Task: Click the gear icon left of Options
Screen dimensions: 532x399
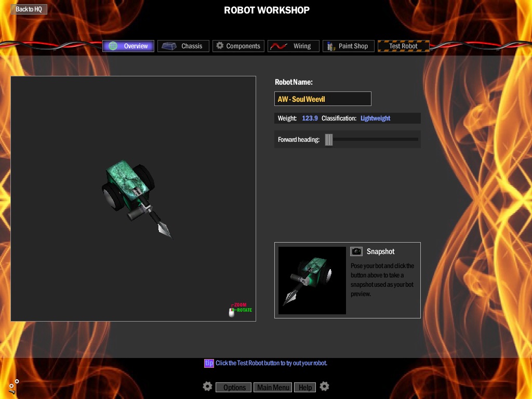Action: [x=207, y=387]
